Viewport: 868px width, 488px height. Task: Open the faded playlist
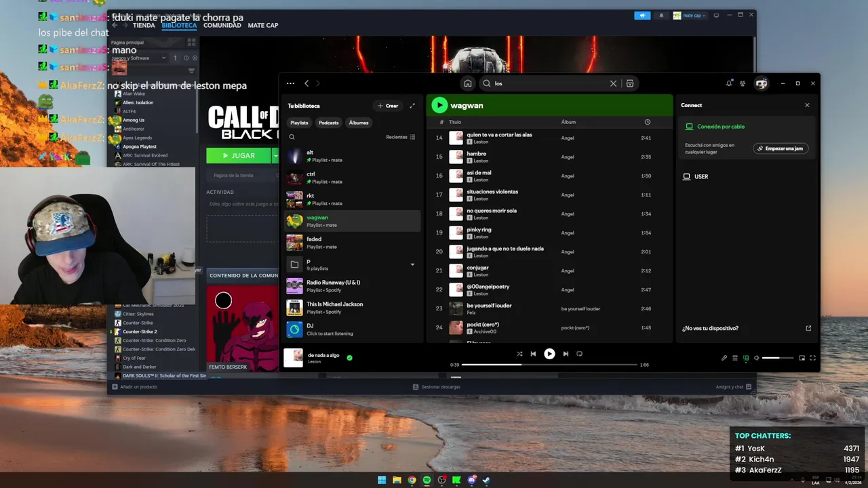[x=353, y=243]
